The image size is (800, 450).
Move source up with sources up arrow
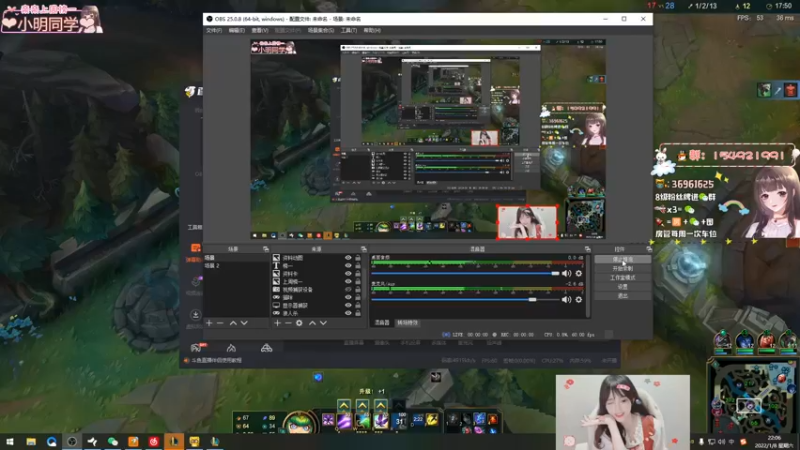(x=312, y=323)
